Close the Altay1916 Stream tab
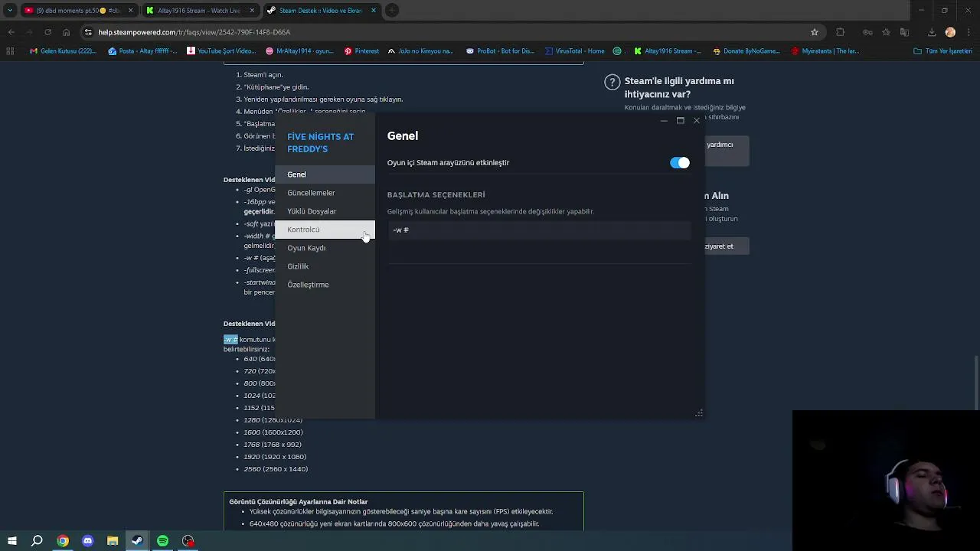 253,11
